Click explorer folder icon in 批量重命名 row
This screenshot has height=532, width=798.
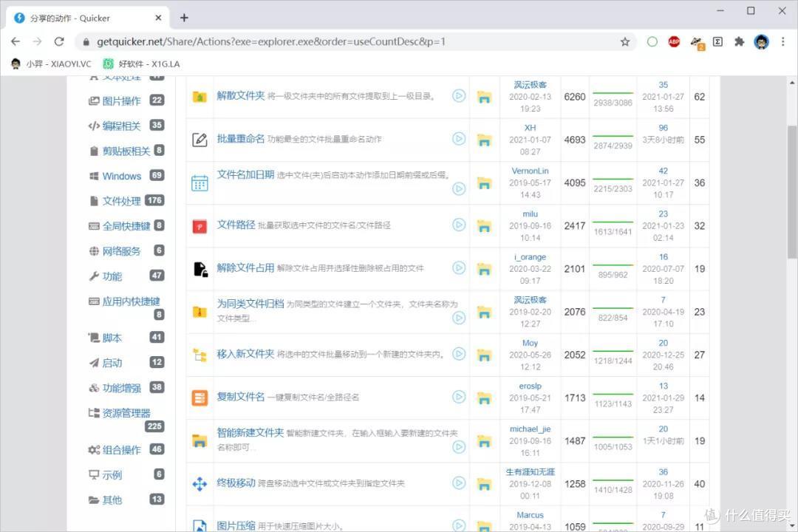pos(485,140)
